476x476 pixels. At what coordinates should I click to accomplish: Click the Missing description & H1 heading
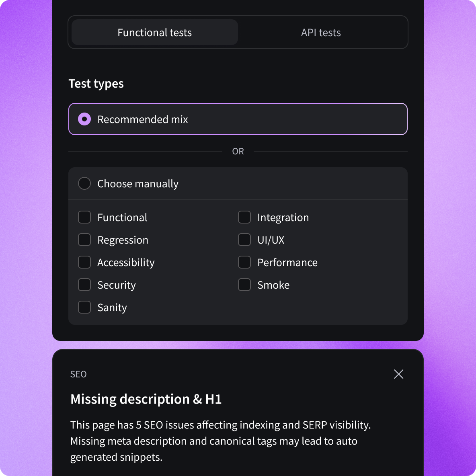146,399
